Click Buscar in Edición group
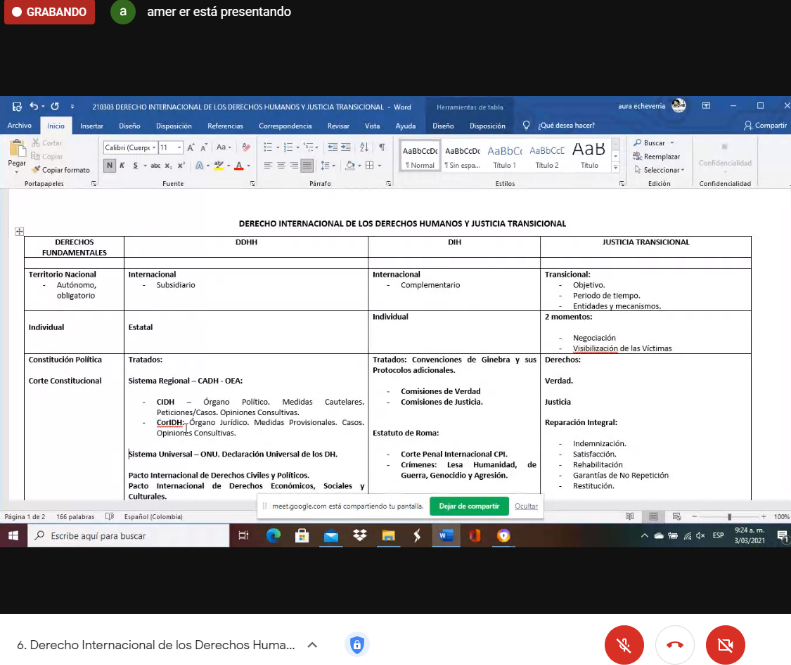The height and width of the screenshot is (665, 791). tap(650, 143)
